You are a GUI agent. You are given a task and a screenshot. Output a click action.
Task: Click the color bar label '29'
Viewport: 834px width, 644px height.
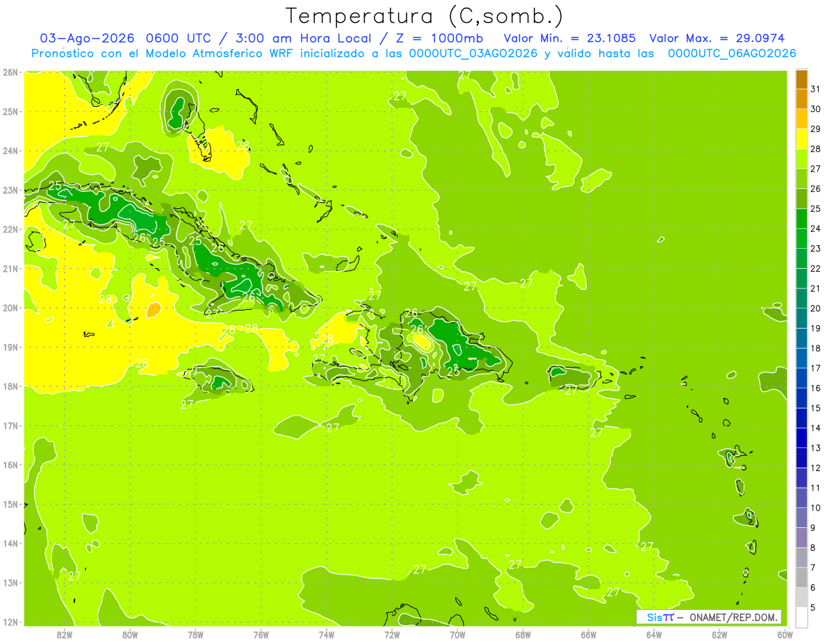tap(815, 129)
